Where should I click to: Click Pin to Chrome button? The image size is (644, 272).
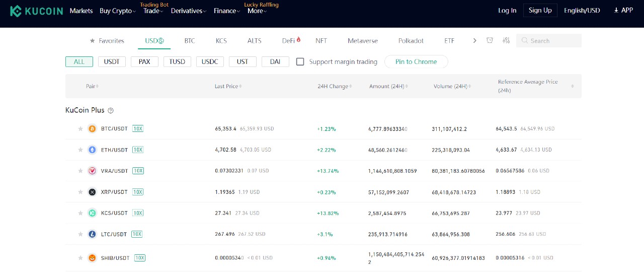[x=416, y=62]
